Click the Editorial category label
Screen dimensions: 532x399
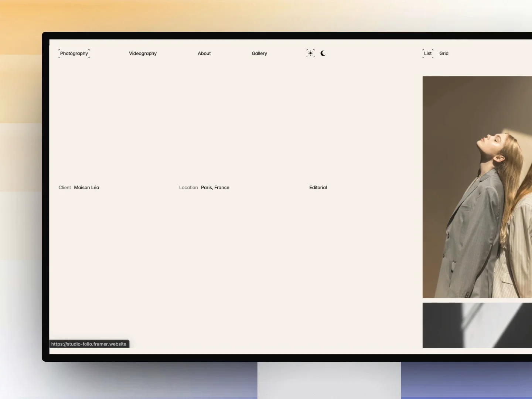pyautogui.click(x=318, y=187)
